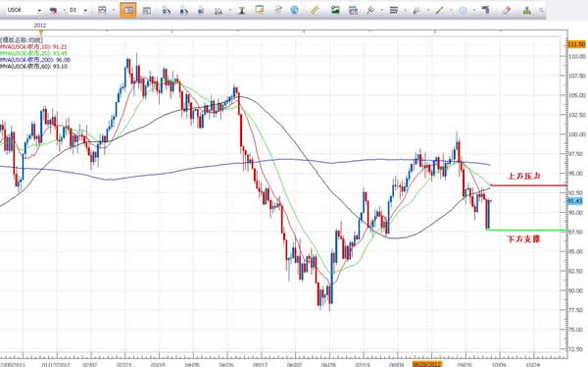
Task: Click the 02/23 date axis label
Action: point(124,364)
